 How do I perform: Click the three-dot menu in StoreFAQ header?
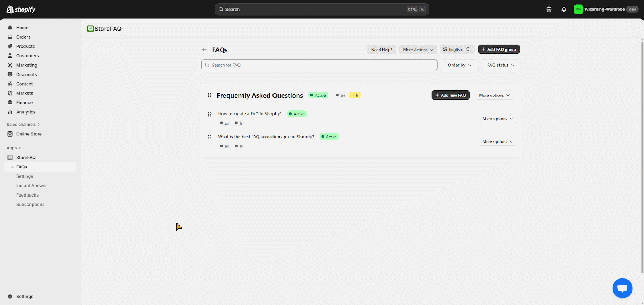(634, 29)
